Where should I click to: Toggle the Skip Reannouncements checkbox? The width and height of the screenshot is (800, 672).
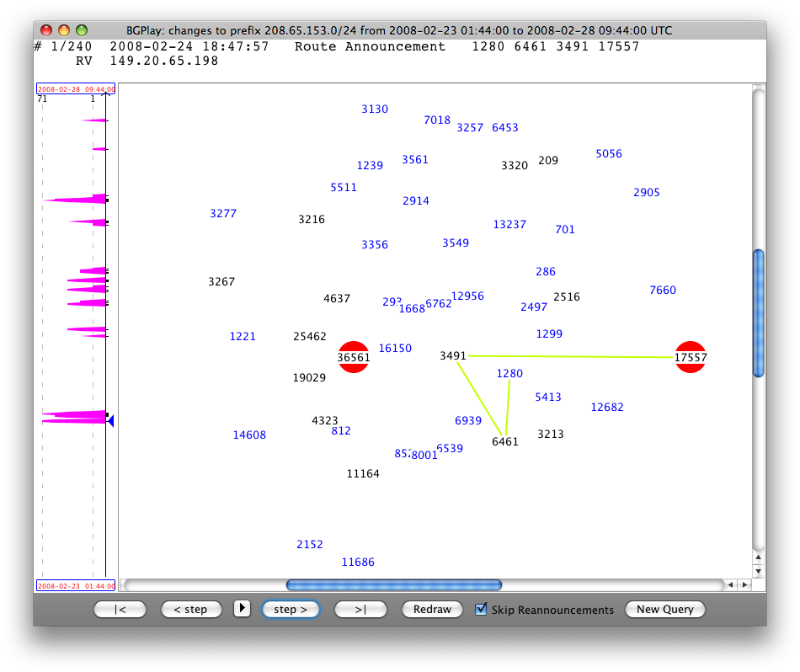click(482, 609)
